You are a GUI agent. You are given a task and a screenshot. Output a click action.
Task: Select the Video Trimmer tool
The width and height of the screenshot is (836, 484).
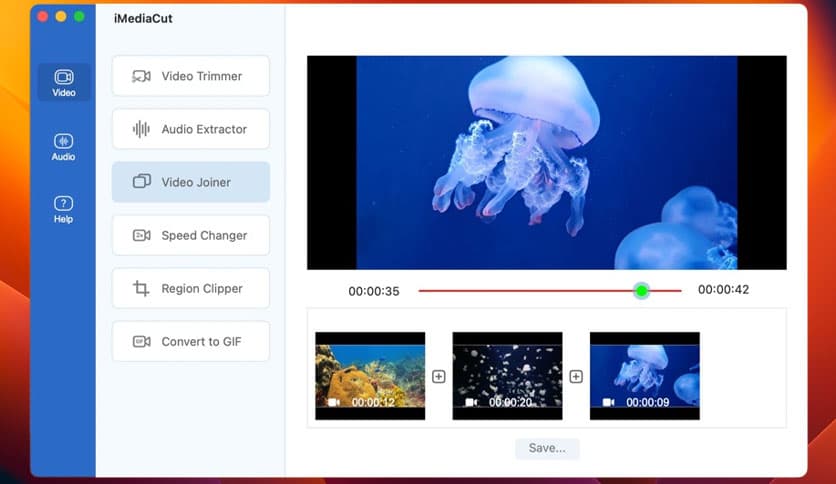click(x=191, y=76)
